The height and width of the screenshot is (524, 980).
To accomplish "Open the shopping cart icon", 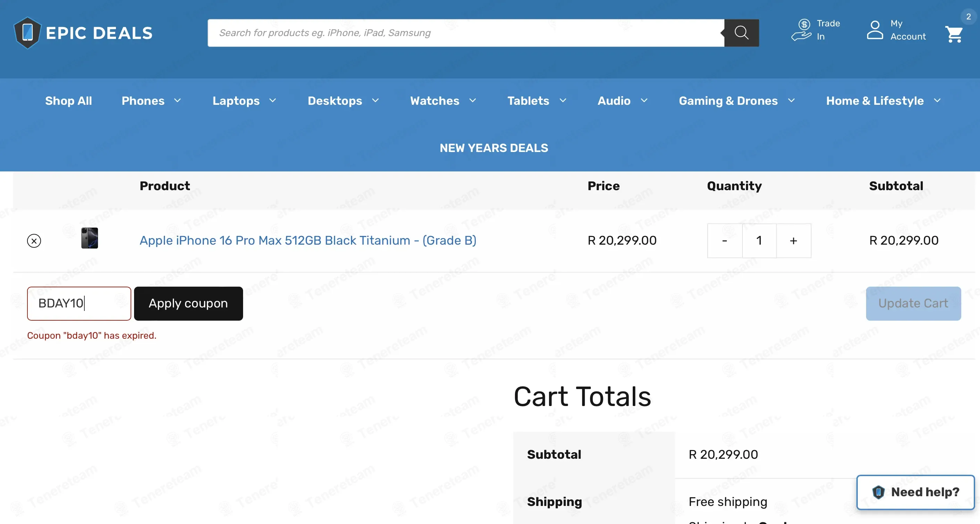I will (x=954, y=34).
